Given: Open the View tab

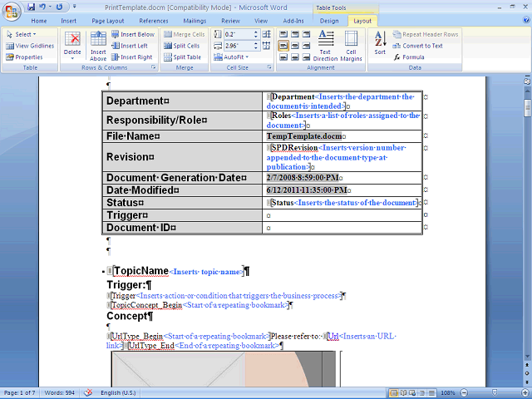Looking at the screenshot, I should click(x=261, y=21).
